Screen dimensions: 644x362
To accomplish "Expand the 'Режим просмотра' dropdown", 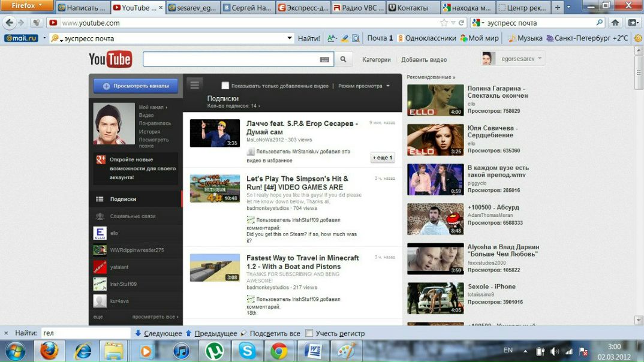I will coord(363,86).
